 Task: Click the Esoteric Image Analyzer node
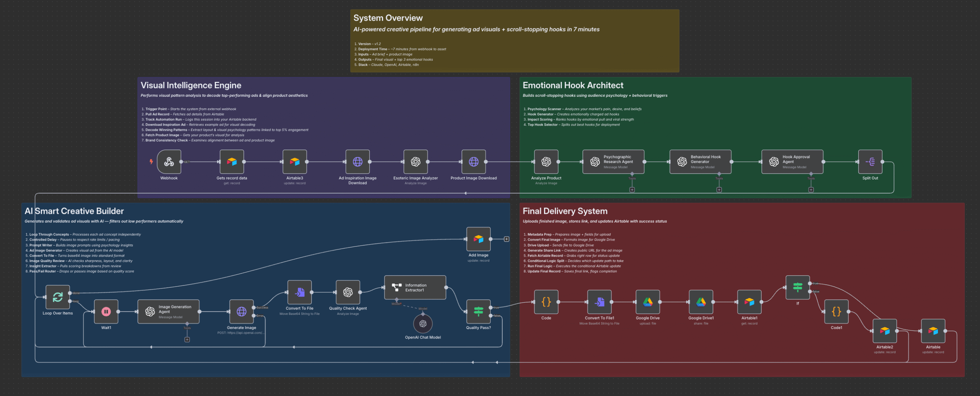click(x=415, y=162)
